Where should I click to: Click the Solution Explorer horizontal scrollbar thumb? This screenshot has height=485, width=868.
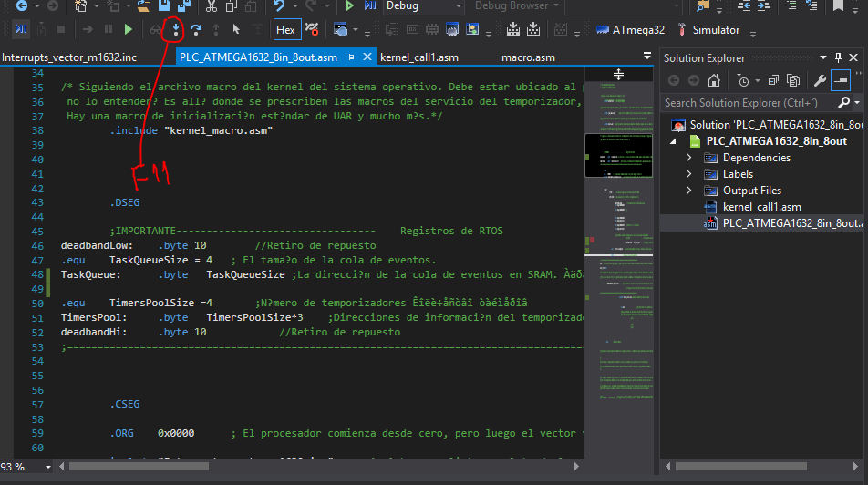(x=740, y=467)
